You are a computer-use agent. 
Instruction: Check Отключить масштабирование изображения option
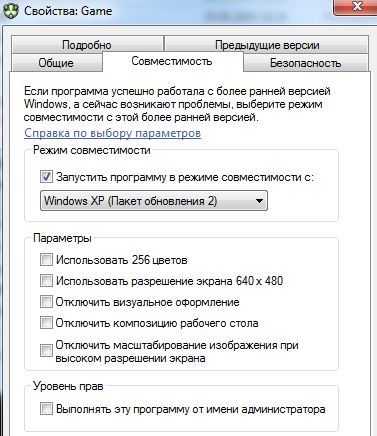click(x=46, y=351)
